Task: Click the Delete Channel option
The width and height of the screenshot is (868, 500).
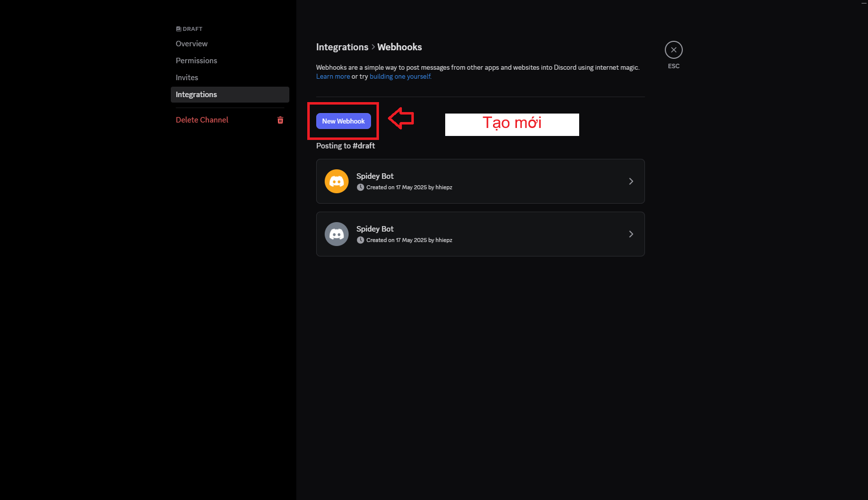Action: [202, 120]
